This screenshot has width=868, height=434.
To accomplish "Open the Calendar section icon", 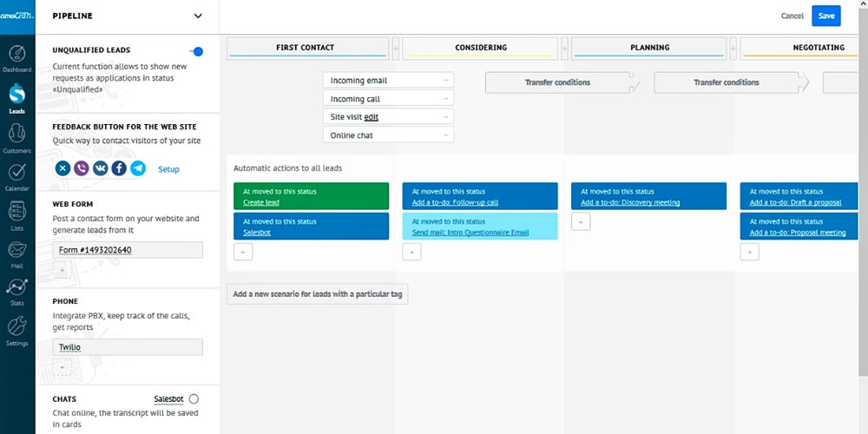I will 16,176.
